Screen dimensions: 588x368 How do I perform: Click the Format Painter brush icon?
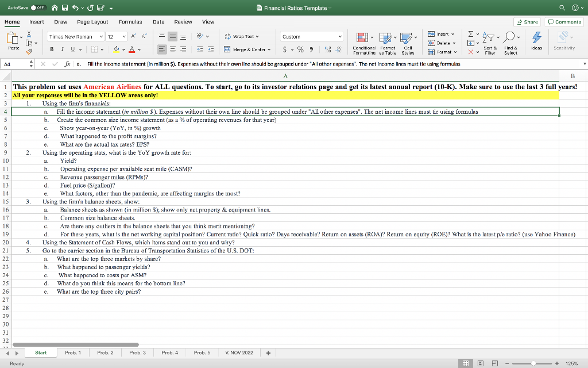pos(29,51)
